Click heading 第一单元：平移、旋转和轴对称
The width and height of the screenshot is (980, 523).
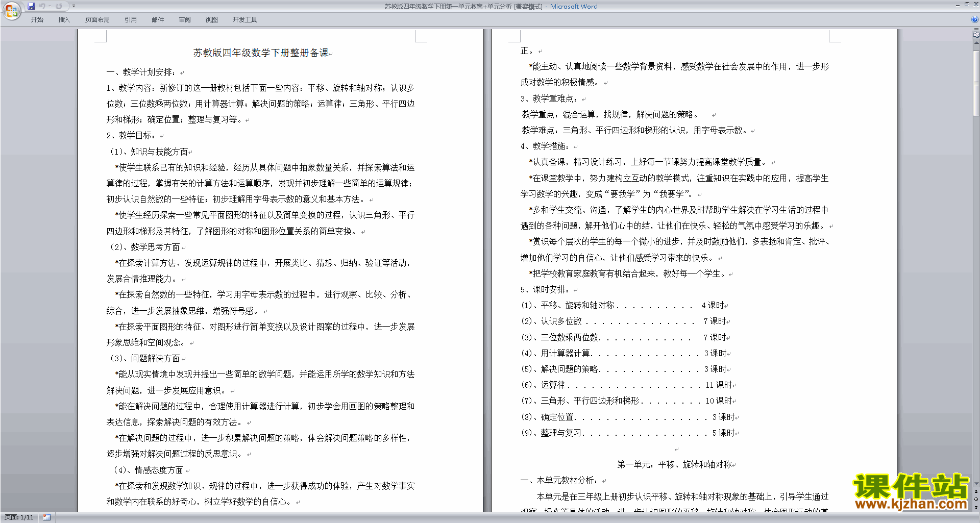[675, 464]
